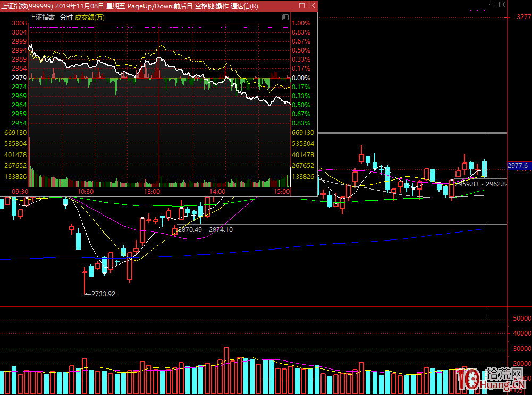Click the popup title bar text 上证指数(999999)
The height and width of the screenshot is (395, 532).
pos(27,6)
